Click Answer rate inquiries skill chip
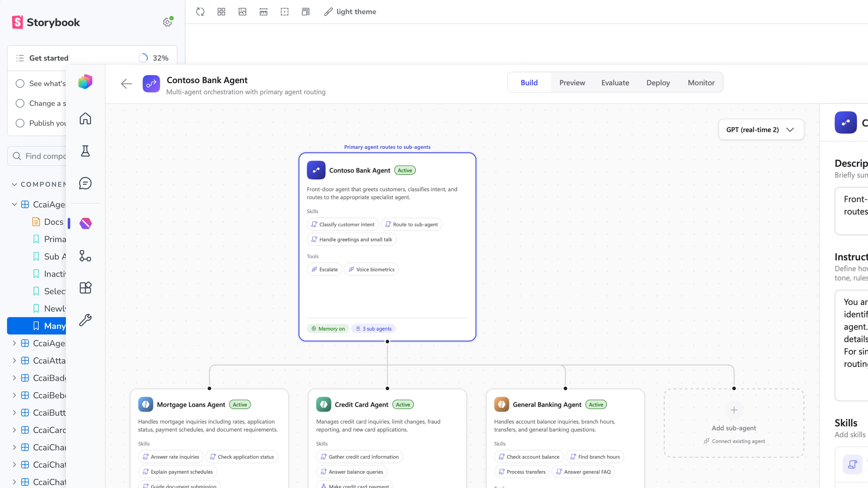Image resolution: width=868 pixels, height=488 pixels. click(x=171, y=457)
